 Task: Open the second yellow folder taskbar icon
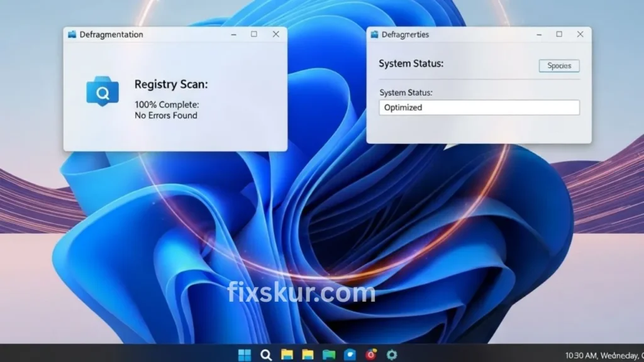click(x=308, y=354)
